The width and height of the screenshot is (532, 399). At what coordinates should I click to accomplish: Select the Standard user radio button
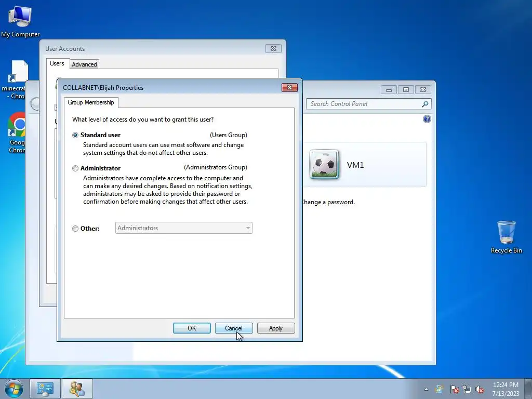click(75, 135)
